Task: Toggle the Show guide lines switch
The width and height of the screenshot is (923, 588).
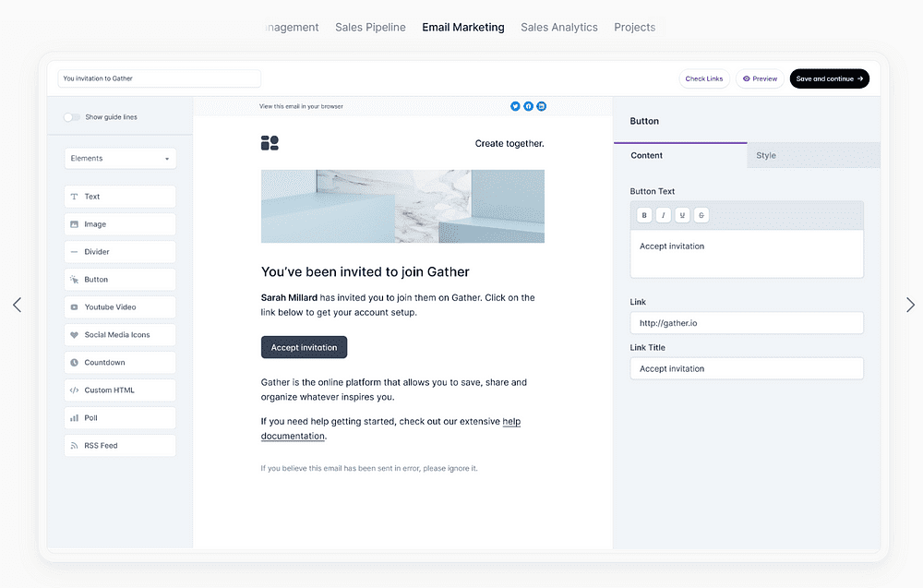Action: tap(72, 117)
